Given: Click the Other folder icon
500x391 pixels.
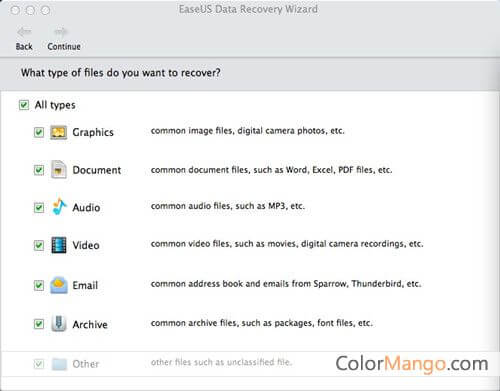Looking at the screenshot, I should tap(59, 364).
